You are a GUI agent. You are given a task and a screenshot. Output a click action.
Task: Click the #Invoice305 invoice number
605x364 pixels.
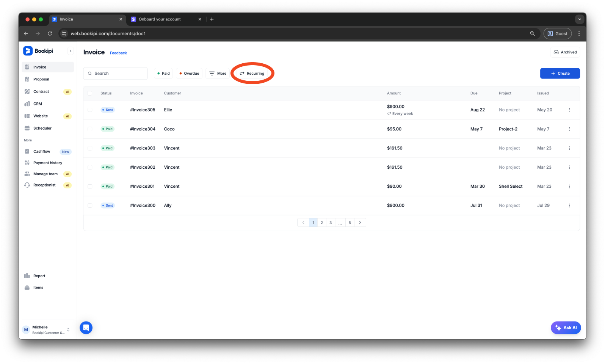pos(143,110)
